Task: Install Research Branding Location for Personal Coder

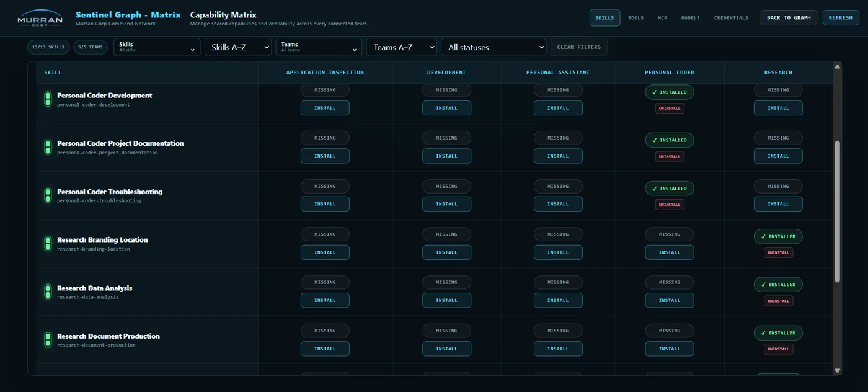Action: [x=670, y=252]
